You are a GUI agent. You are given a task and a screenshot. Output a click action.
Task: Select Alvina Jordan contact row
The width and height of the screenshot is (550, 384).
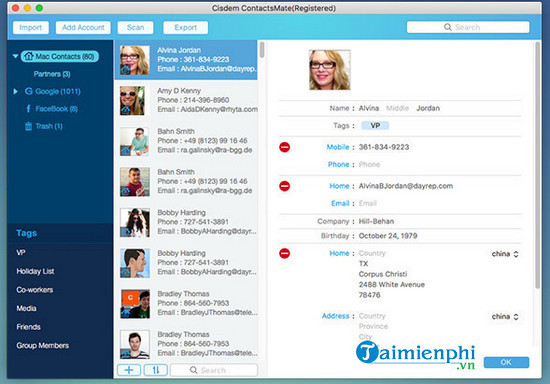pyautogui.click(x=186, y=60)
